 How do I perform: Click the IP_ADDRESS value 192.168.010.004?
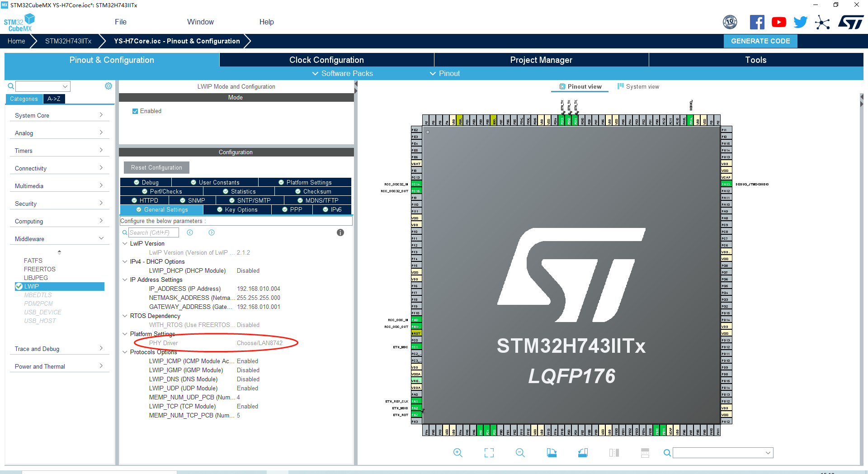coord(259,289)
